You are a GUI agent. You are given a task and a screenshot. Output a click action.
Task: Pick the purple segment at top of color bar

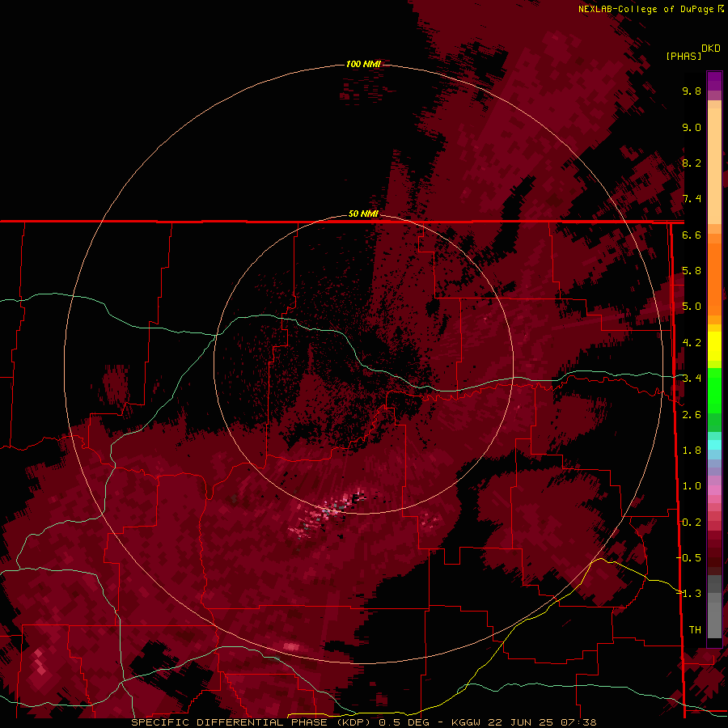click(714, 82)
